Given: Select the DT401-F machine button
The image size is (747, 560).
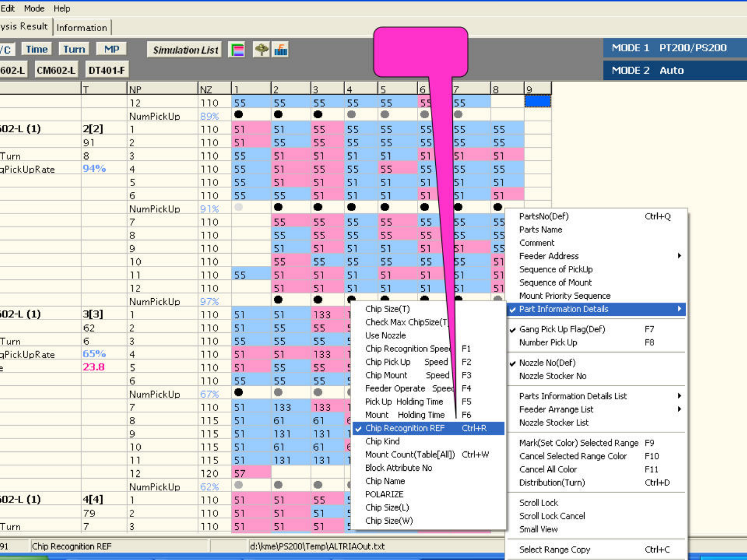Looking at the screenshot, I should click(x=106, y=70).
